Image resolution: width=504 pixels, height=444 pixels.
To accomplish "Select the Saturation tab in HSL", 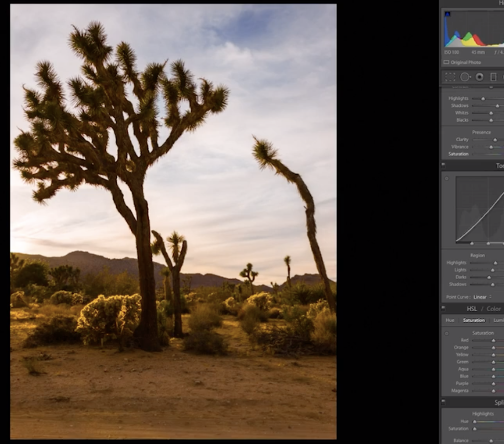I will pyautogui.click(x=474, y=320).
